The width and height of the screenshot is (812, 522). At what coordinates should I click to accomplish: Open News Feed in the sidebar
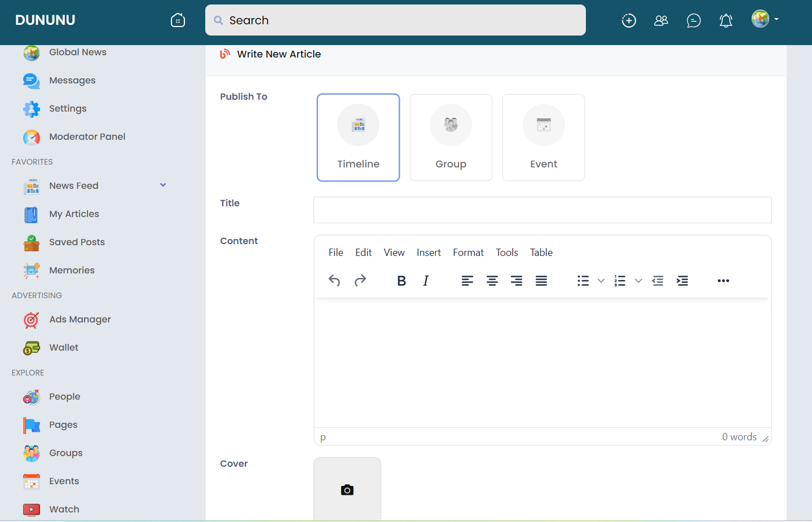[x=74, y=185]
